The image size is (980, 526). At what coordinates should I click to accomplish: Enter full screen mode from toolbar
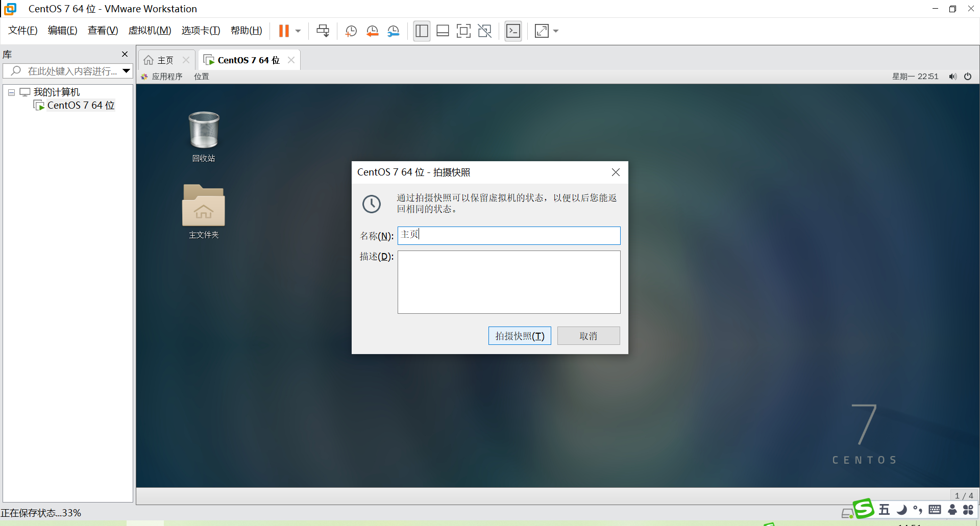(x=463, y=31)
